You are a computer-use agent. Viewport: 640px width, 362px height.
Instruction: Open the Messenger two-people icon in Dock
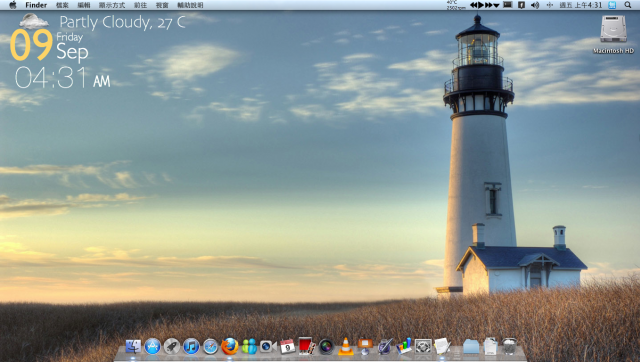(x=249, y=346)
